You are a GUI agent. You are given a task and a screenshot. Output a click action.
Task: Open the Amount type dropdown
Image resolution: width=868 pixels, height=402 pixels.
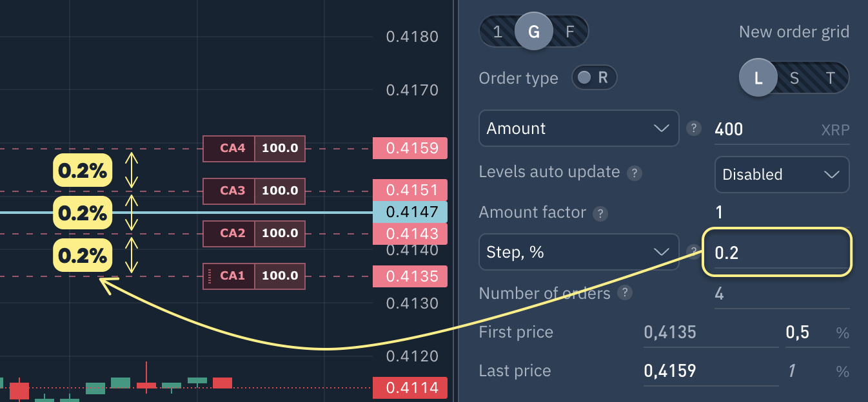[578, 128]
